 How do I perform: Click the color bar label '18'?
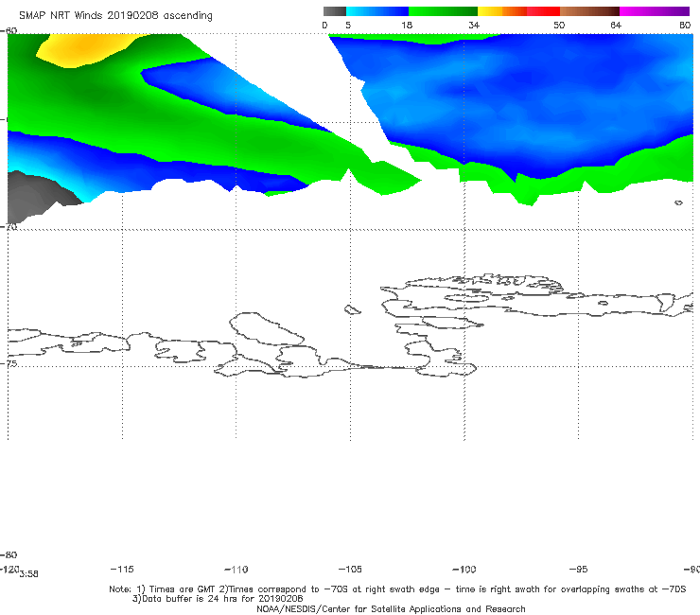click(x=407, y=25)
